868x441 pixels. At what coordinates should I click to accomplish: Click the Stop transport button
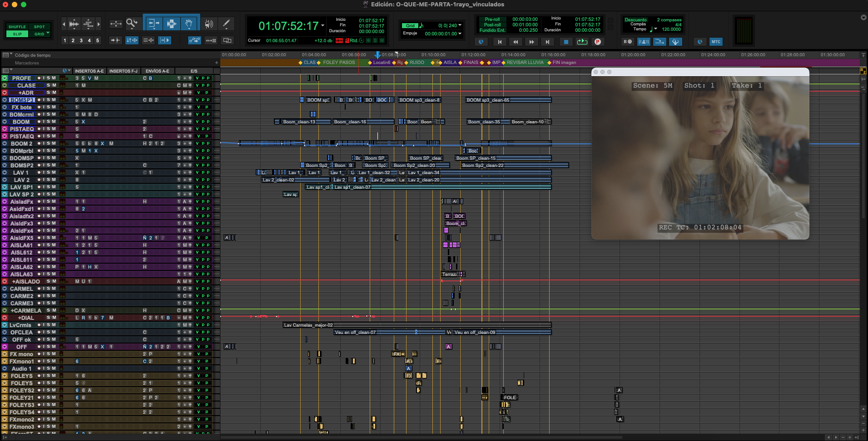pos(566,42)
